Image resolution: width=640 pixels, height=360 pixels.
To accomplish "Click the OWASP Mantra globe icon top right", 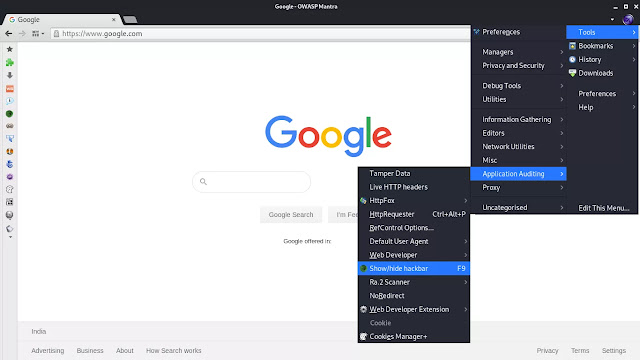I will [628, 19].
